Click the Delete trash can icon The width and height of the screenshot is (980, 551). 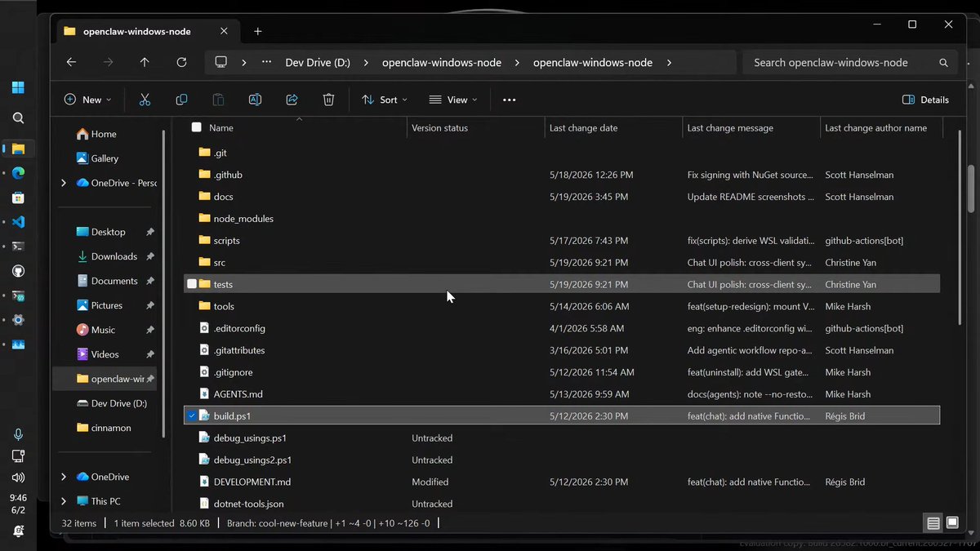328,100
